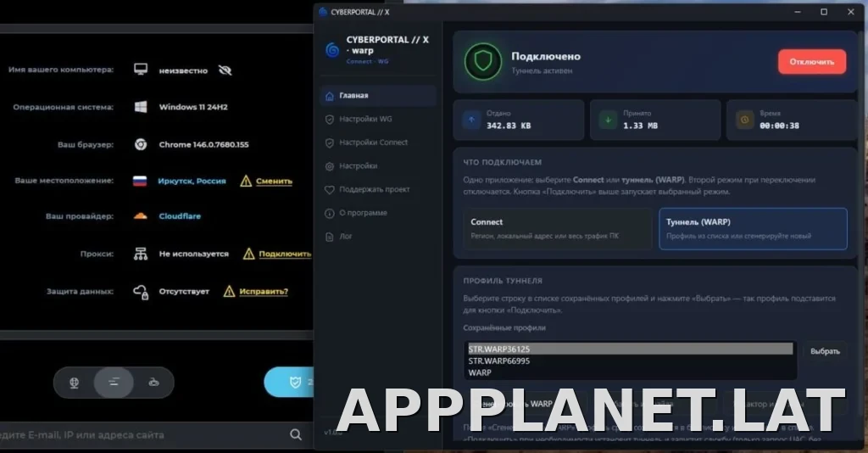Close the CyberPortal window
868x453 pixels.
click(851, 12)
